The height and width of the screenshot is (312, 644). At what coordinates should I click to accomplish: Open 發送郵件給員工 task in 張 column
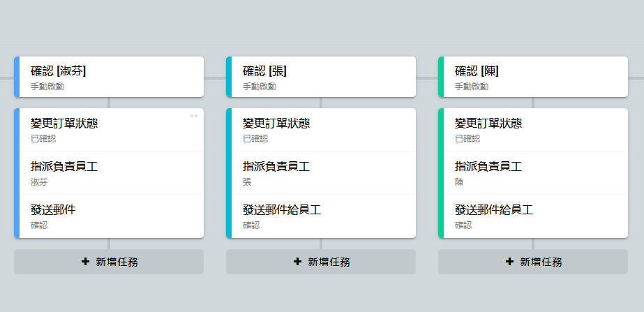click(322, 216)
